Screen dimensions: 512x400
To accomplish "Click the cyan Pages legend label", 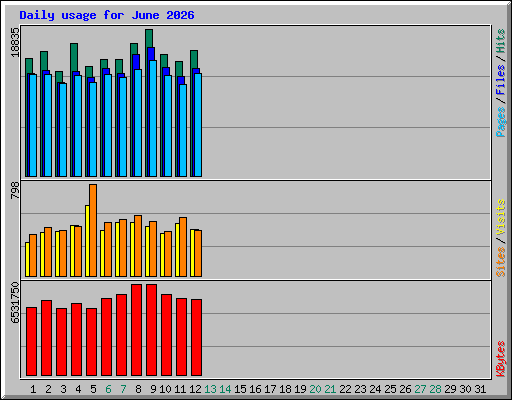I will pyautogui.click(x=500, y=122).
